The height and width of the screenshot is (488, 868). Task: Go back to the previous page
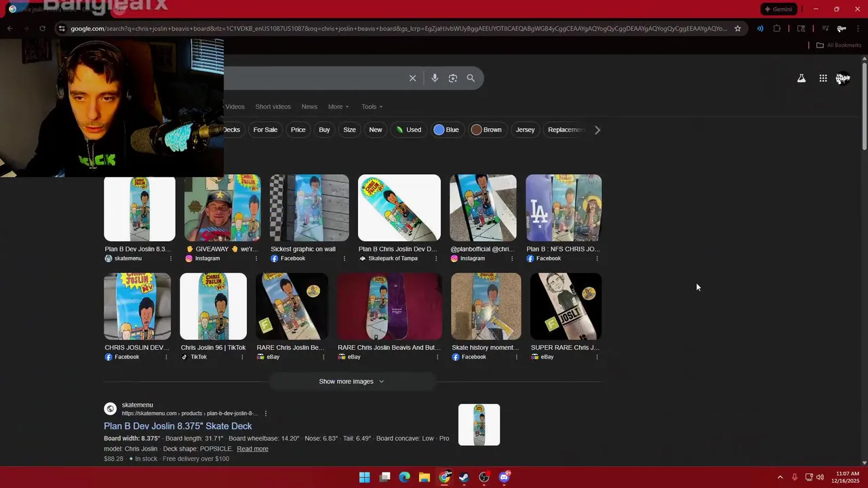tap(9, 28)
